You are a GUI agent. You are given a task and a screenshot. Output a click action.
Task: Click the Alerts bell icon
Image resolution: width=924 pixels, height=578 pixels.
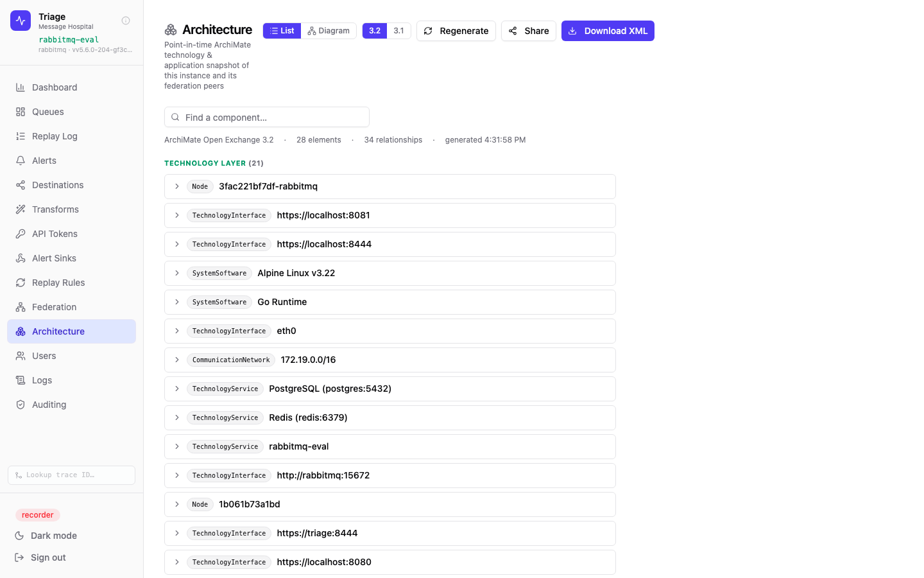pyautogui.click(x=21, y=161)
